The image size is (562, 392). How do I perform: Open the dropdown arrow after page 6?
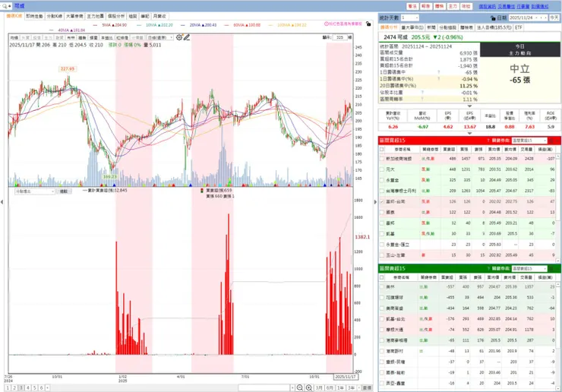[x=47, y=387]
